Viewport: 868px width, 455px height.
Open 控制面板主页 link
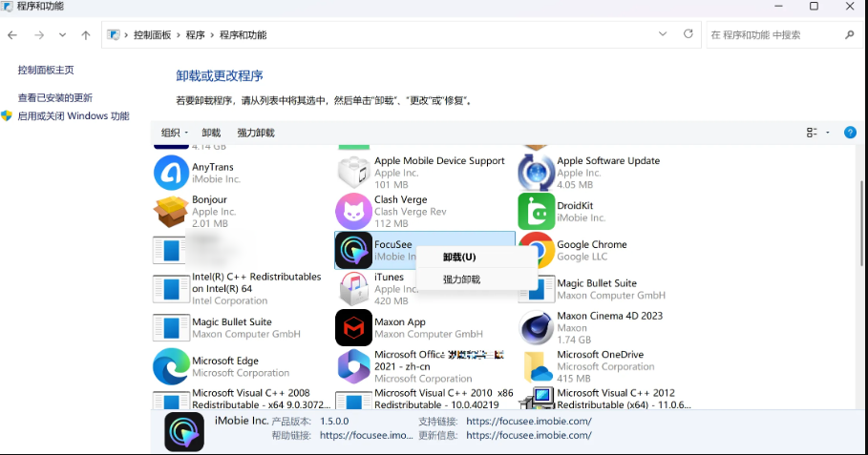pyautogui.click(x=46, y=71)
